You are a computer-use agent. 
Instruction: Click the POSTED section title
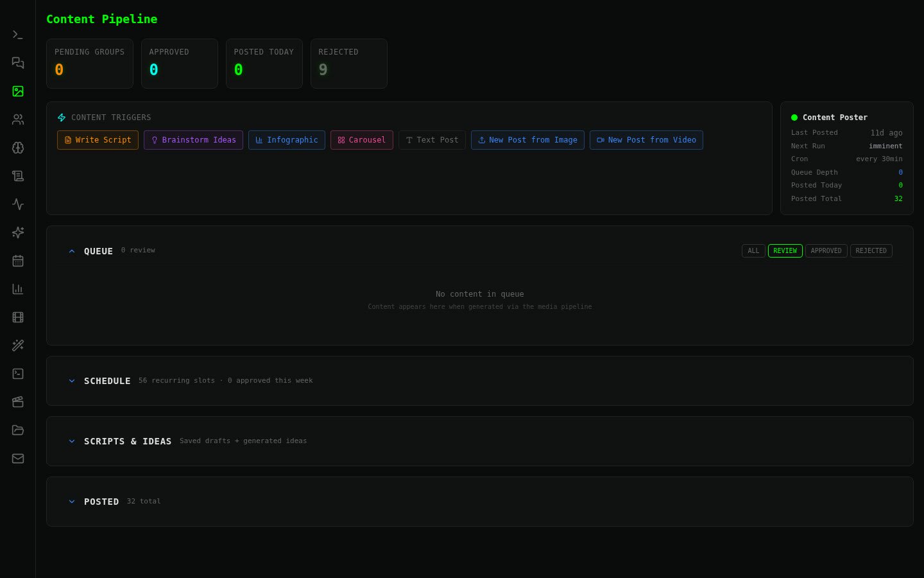click(101, 502)
